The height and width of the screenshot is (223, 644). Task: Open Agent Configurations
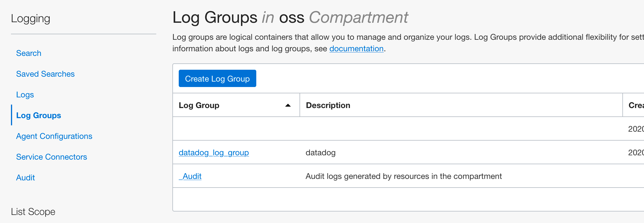54,136
